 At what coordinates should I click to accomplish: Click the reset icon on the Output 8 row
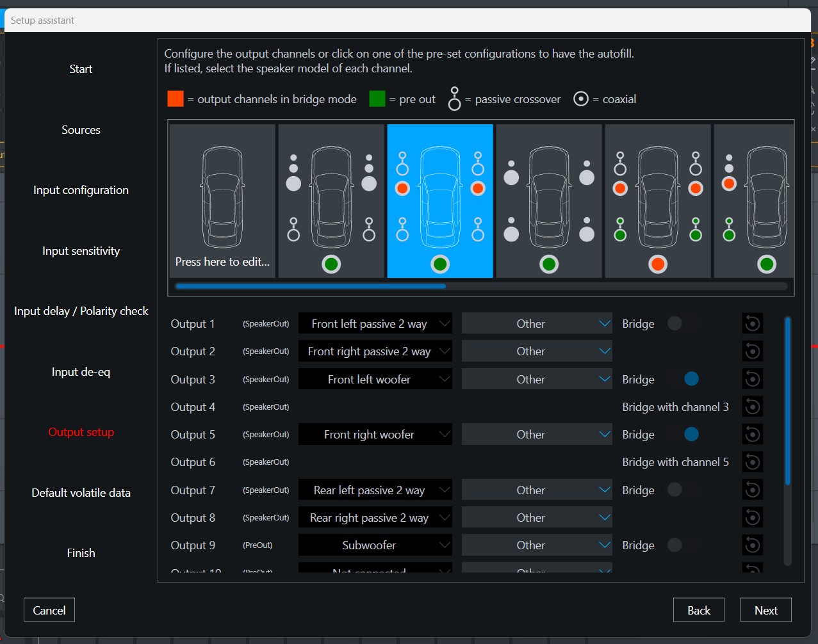pos(753,518)
